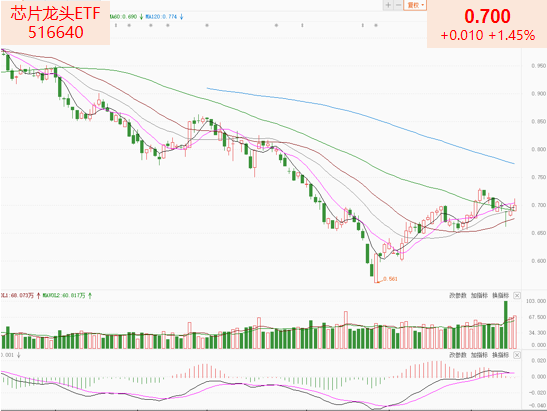Select the tallest green volume bar
Screen dimensions: 547x411
pyautogui.click(x=505, y=325)
